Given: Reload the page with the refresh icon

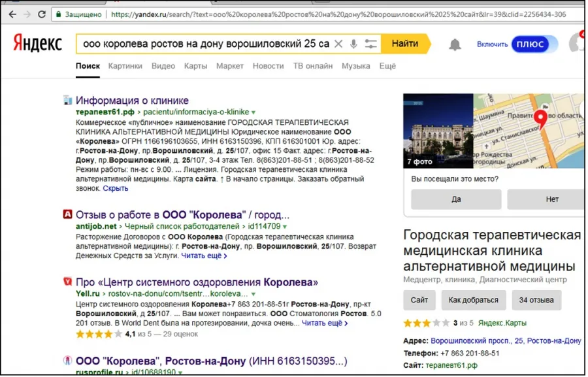Looking at the screenshot, I should pyautogui.click(x=42, y=14).
